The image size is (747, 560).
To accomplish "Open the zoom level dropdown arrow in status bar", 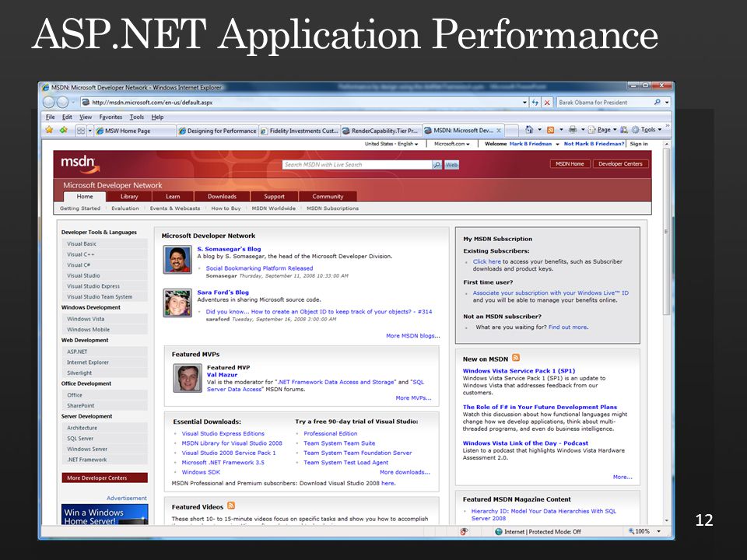I will click(659, 531).
